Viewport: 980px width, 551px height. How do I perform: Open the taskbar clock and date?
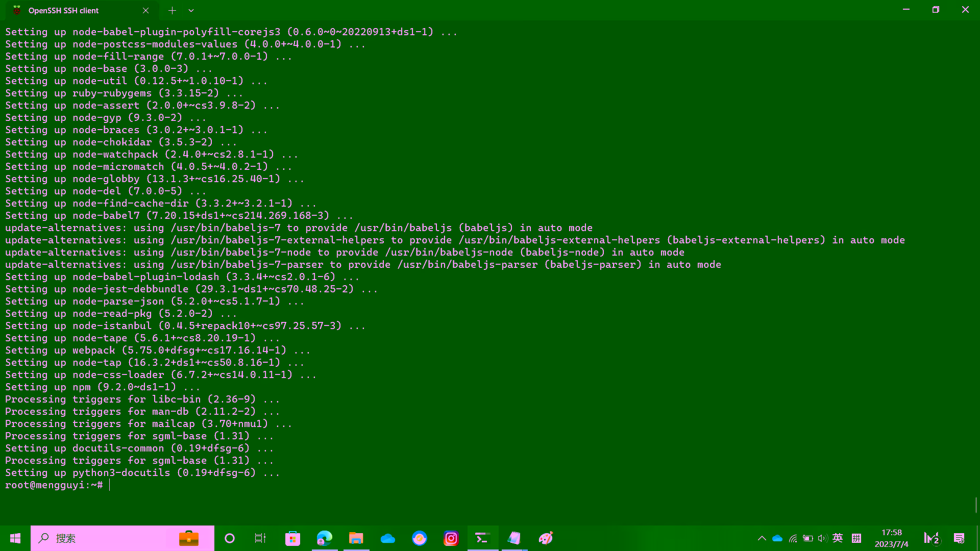click(x=891, y=538)
